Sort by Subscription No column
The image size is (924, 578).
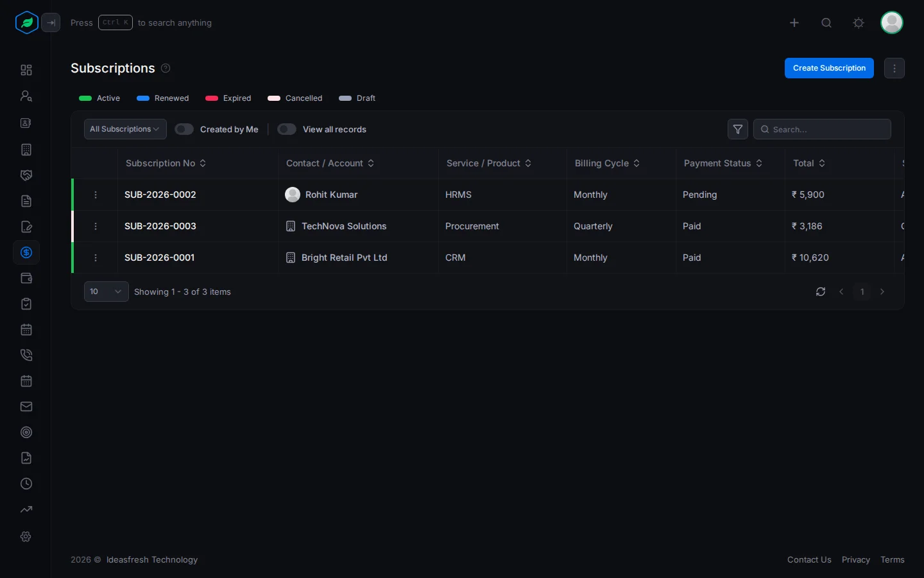click(x=166, y=163)
